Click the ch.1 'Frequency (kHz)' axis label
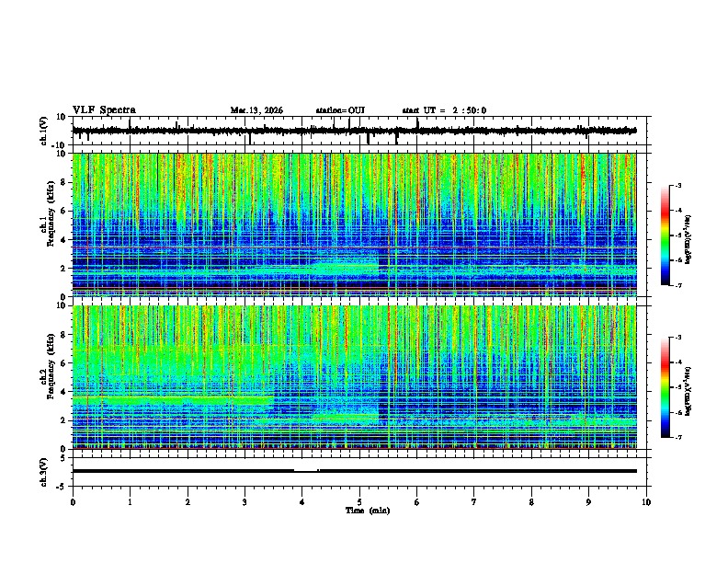 point(51,213)
